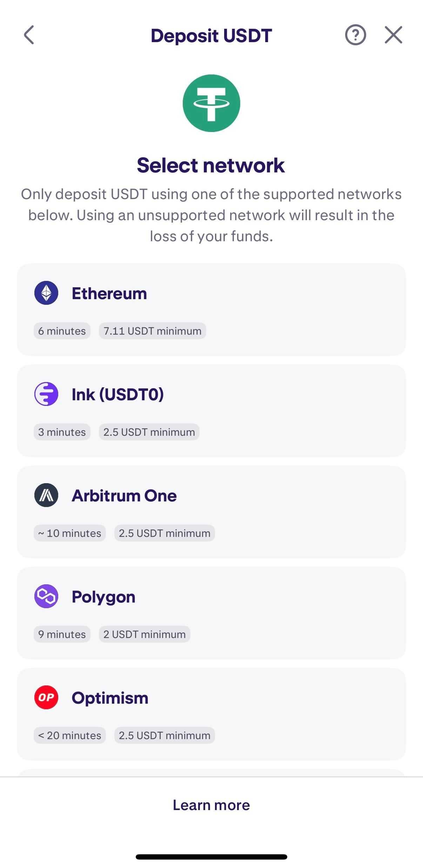Tap the Ethereum network icon
Screen dimensions: 423x868
coord(46,293)
